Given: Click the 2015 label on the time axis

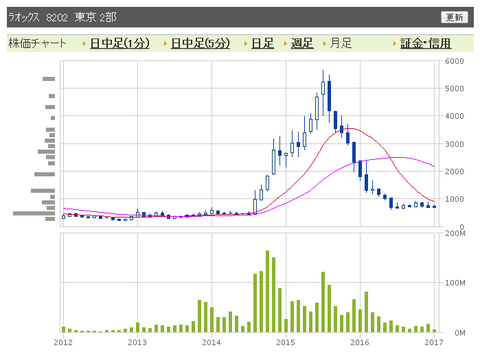Looking at the screenshot, I should click(285, 342).
